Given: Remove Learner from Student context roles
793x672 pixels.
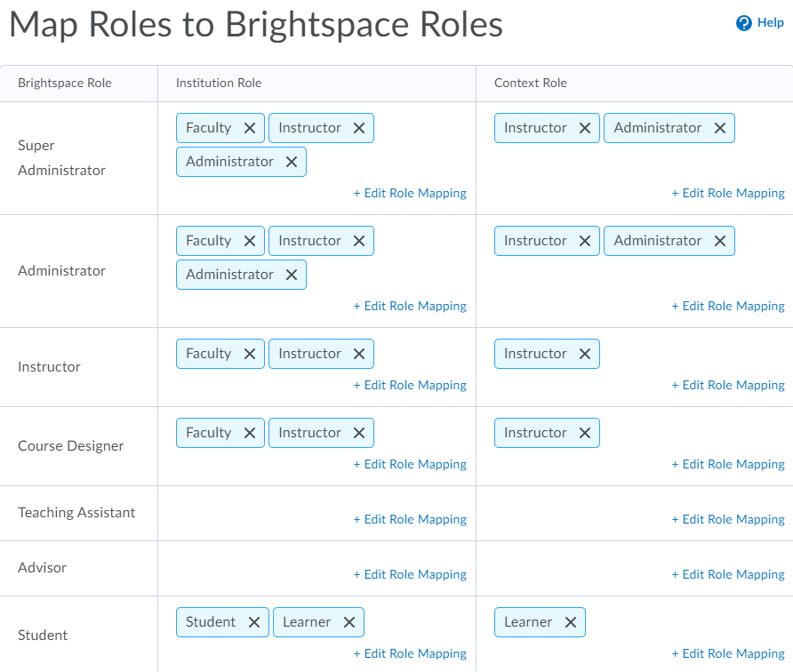Looking at the screenshot, I should [x=571, y=622].
